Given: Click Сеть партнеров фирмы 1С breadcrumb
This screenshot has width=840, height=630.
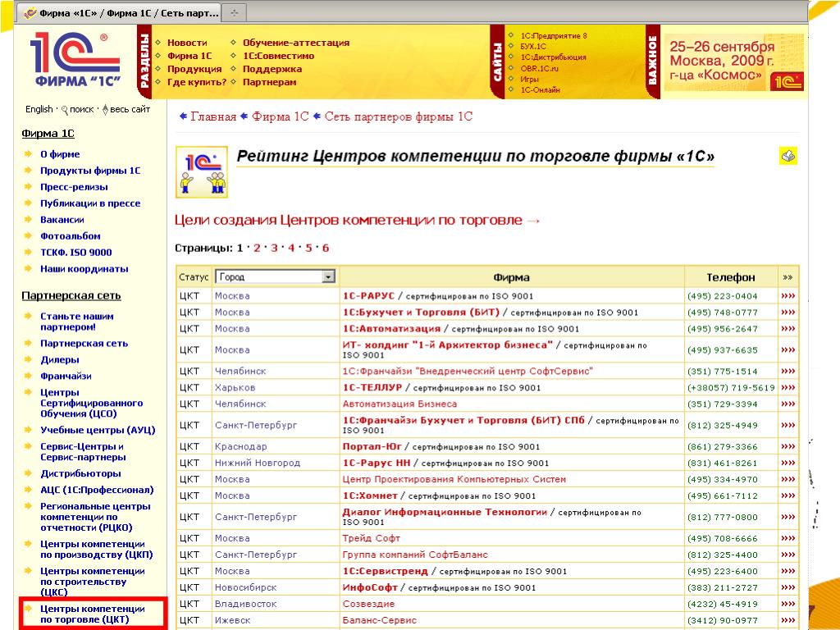Looking at the screenshot, I should tap(399, 116).
